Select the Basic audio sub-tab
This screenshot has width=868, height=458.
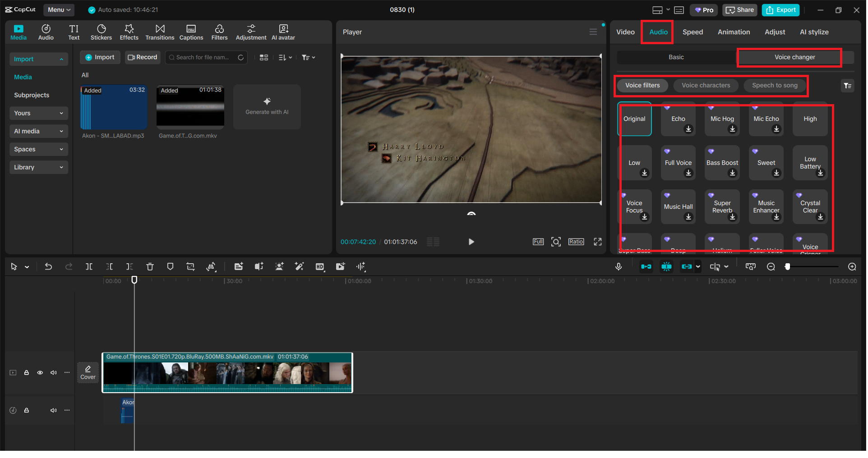point(676,57)
